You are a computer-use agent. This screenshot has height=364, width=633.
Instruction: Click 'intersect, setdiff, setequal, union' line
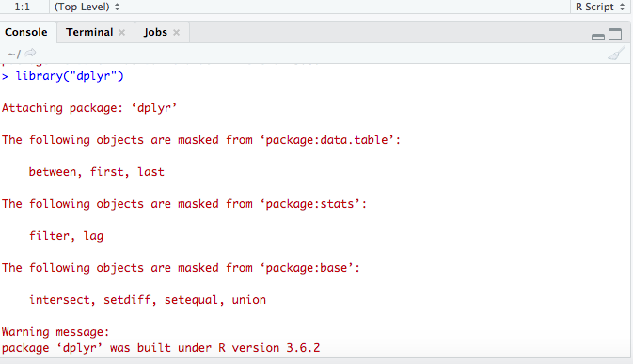148,300
